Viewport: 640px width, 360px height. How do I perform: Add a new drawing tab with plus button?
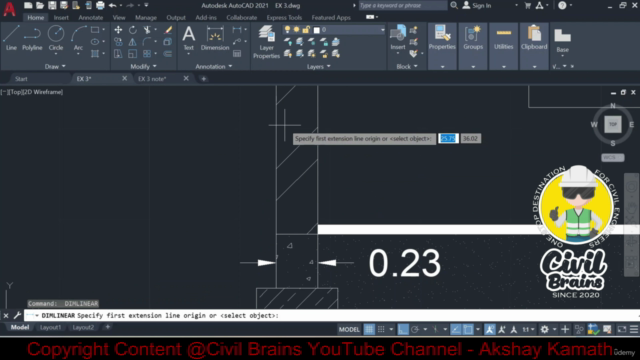pos(204,79)
